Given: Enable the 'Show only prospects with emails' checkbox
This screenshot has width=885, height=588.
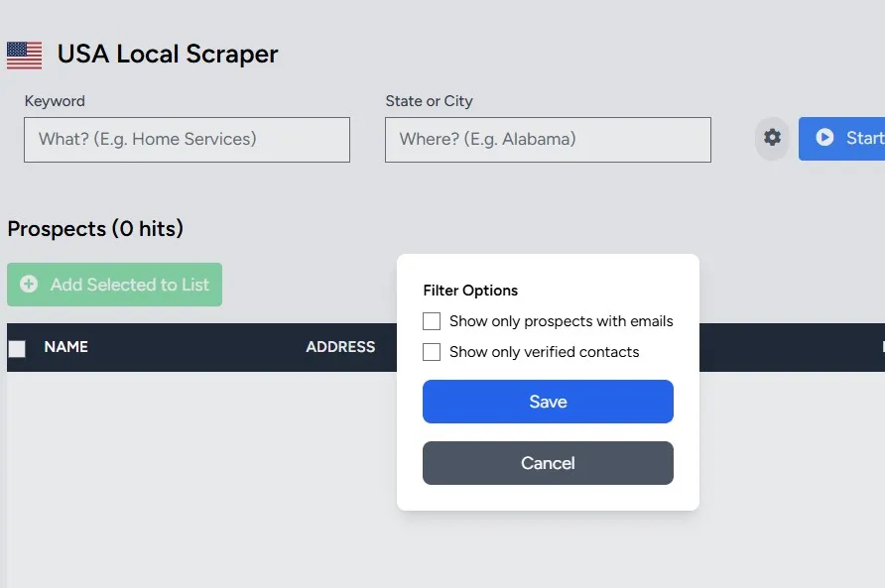Looking at the screenshot, I should 432,321.
